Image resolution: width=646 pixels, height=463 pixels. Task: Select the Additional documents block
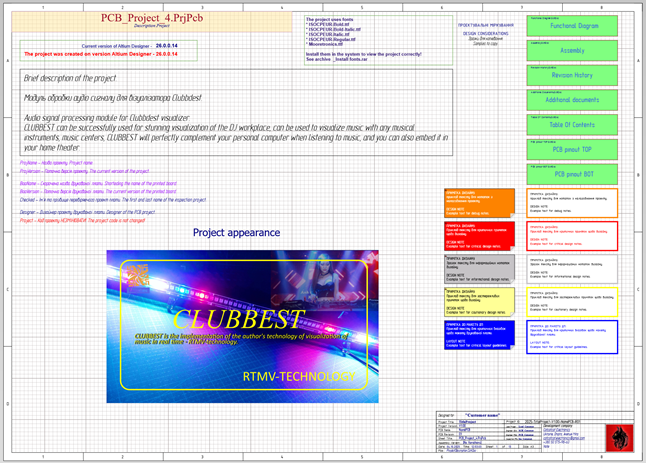[x=575, y=100]
